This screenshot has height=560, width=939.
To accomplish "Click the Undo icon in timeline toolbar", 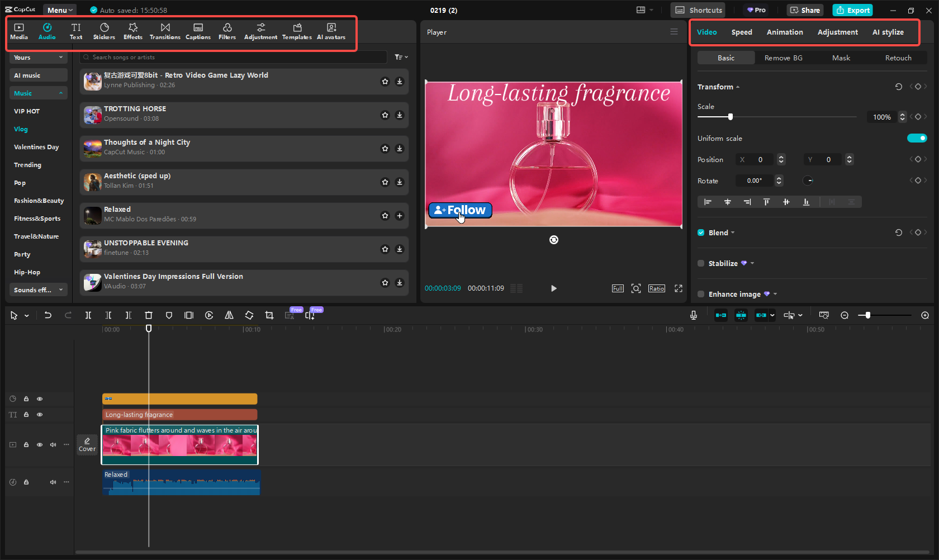I will pyautogui.click(x=48, y=315).
